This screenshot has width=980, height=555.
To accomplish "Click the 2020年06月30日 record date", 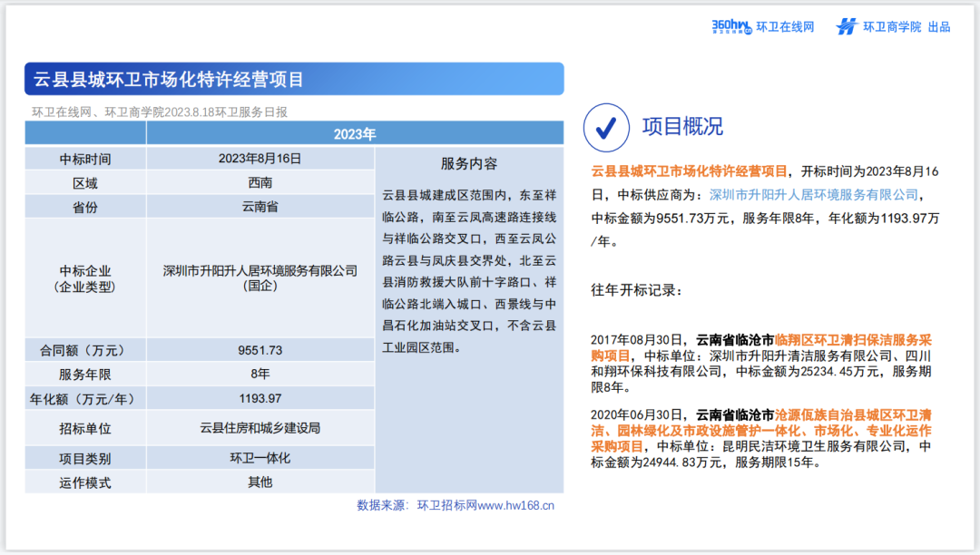I will pyautogui.click(x=635, y=414).
